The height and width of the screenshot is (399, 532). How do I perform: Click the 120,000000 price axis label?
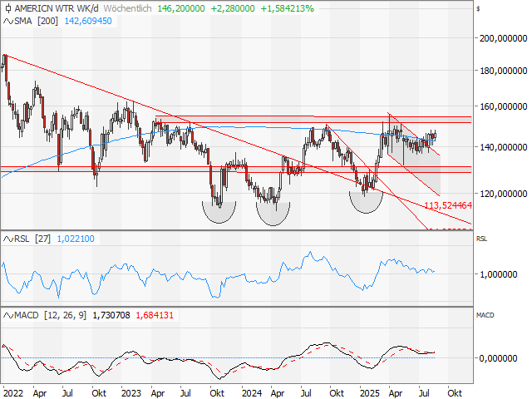[x=504, y=194]
